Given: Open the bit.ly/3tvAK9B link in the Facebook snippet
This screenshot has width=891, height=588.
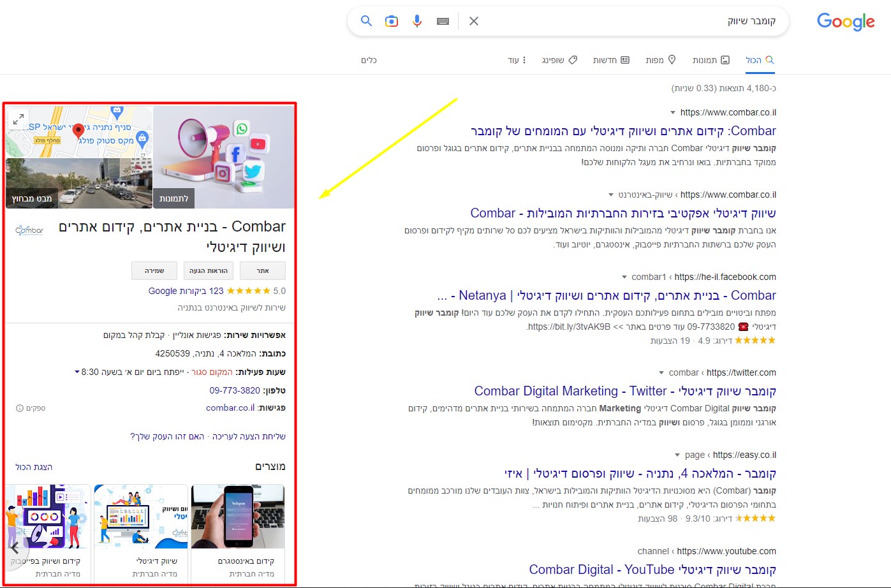Looking at the screenshot, I should tap(570, 327).
